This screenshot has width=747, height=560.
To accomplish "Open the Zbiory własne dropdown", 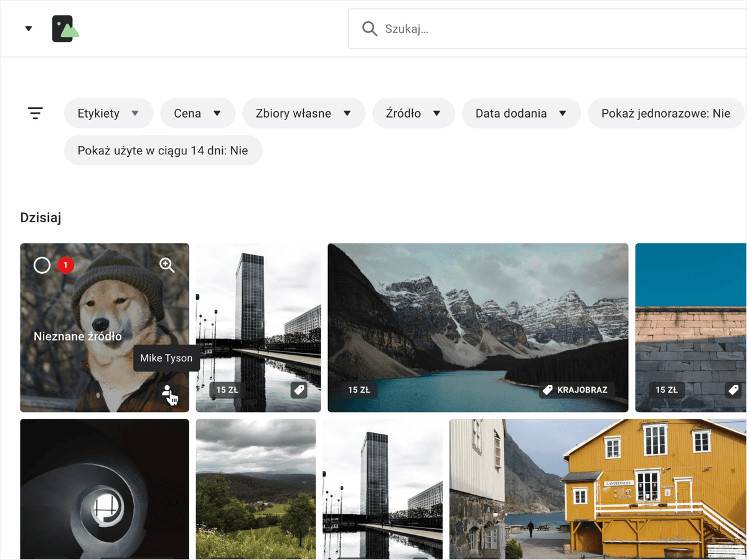I will (x=304, y=113).
